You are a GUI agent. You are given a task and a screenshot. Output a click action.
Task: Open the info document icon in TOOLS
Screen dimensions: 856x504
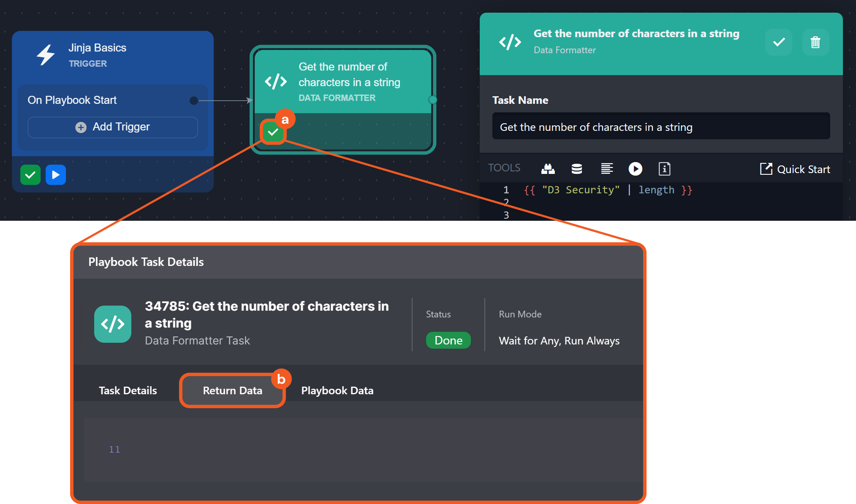click(x=664, y=169)
